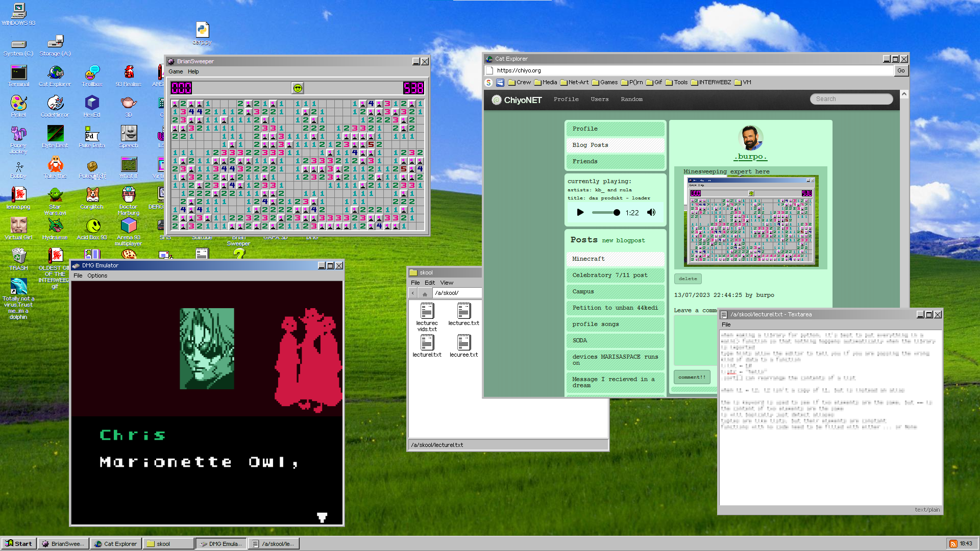Open the derp.py Python file
This screenshot has height=551, width=980.
pos(202,34)
